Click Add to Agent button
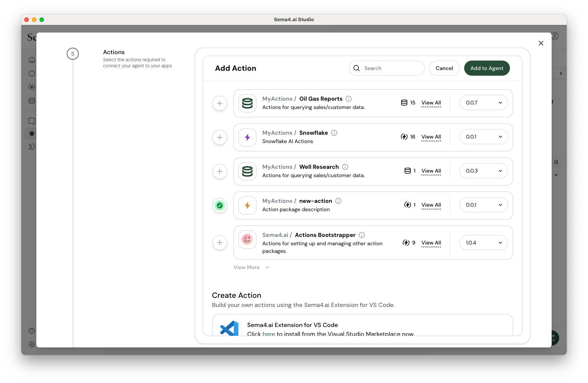Viewport: 588px width, 383px height. pos(487,68)
